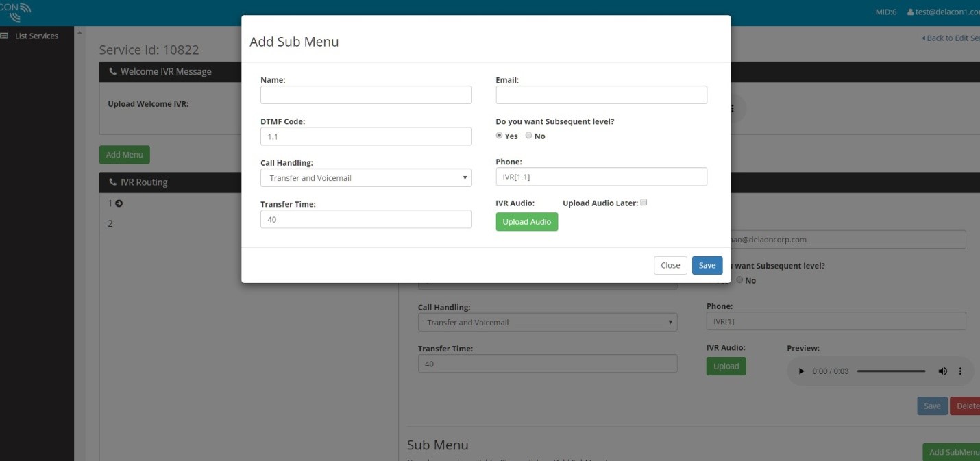
Task: Click the modal Transfer Time field
Action: tap(366, 219)
